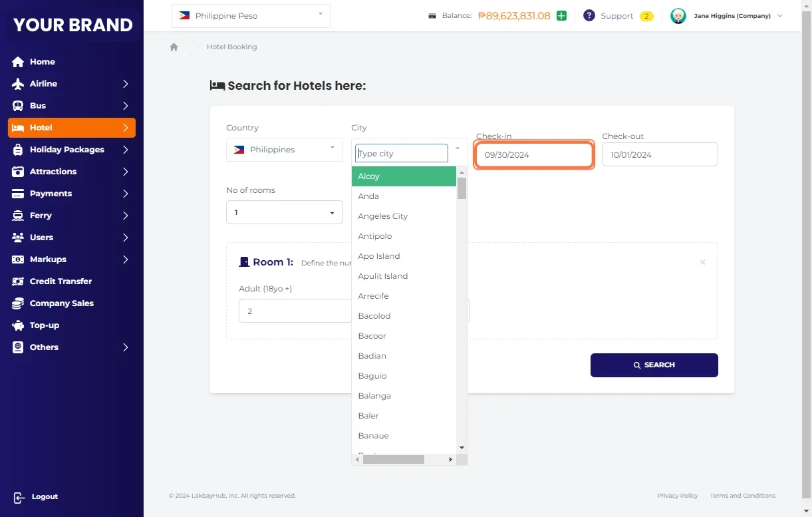This screenshot has width=812, height=517.
Task: Click the green add balance plus icon
Action: (x=561, y=16)
